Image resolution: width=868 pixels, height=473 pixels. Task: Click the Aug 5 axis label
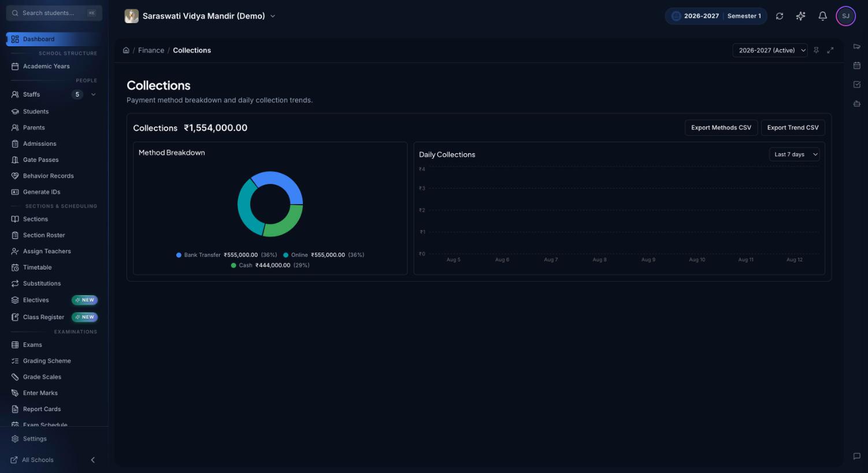[454, 260]
